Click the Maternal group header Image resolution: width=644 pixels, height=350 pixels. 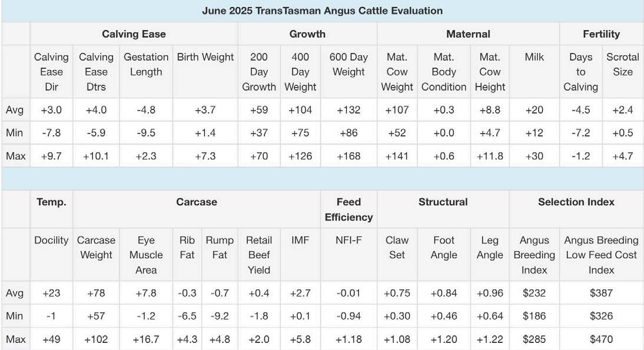(468, 34)
